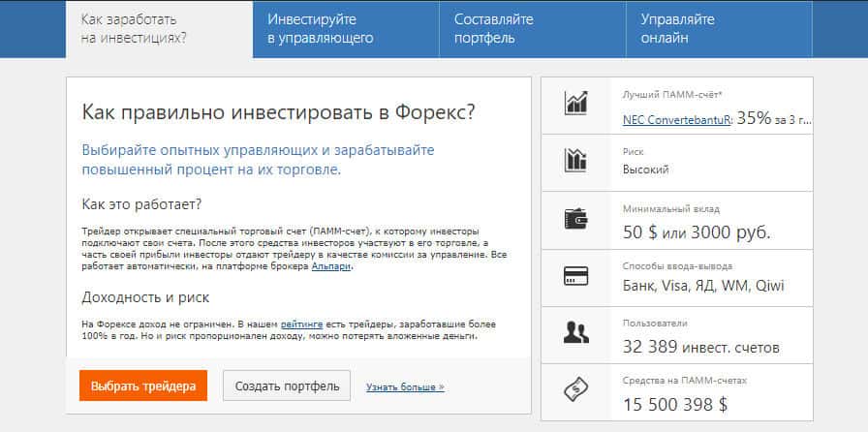Open the NEC ConvertebantuR account link

tap(676, 119)
